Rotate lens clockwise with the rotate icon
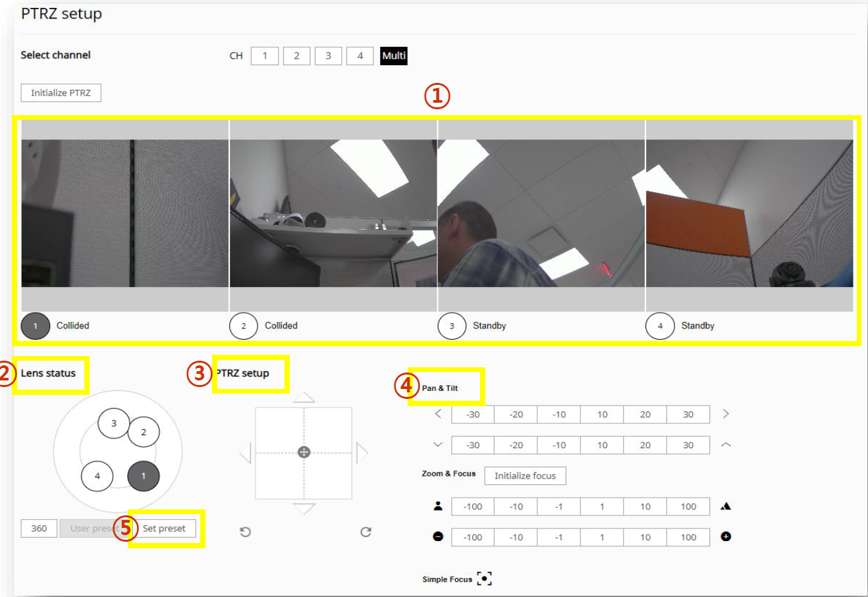This screenshot has width=868, height=597. pyautogui.click(x=366, y=532)
